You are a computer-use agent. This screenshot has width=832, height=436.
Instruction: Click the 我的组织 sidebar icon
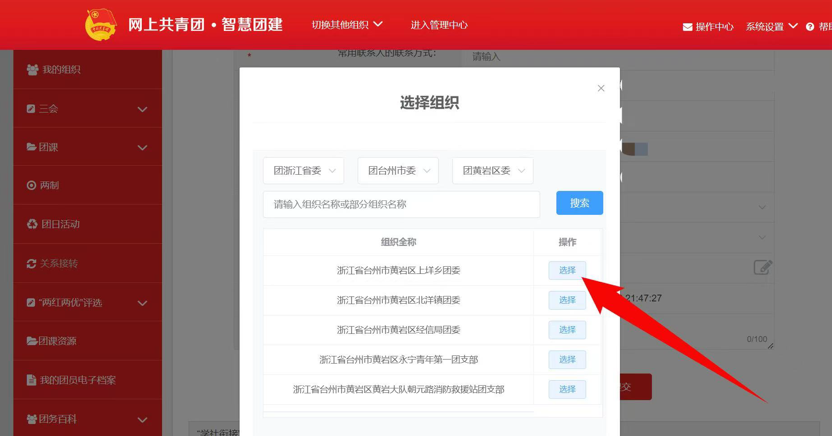coord(32,70)
